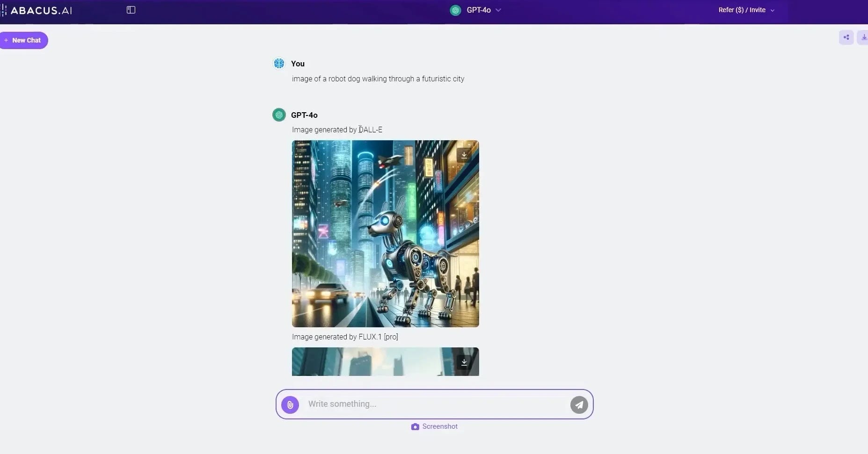The image size is (868, 454).
Task: Expand the Refer ($) / Invite dropdown
Action: (773, 9)
